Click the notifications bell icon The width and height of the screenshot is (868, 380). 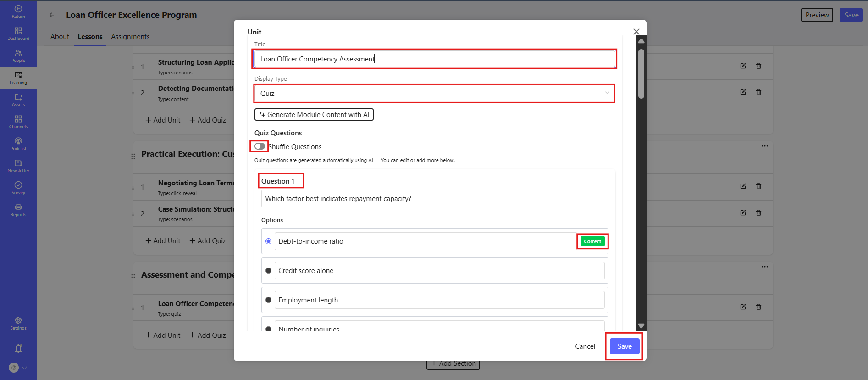[18, 348]
